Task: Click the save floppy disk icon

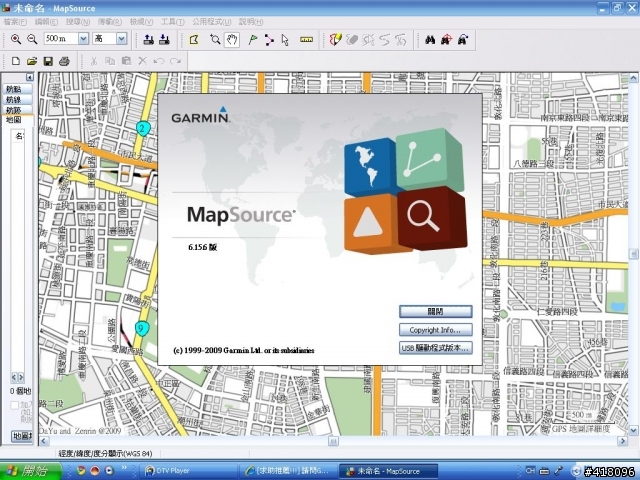Action: 48,61
